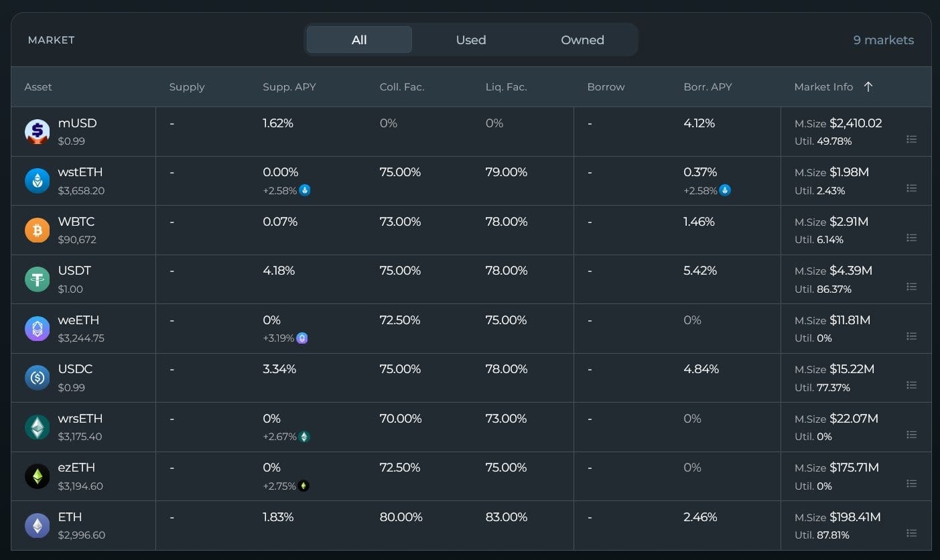This screenshot has width=940, height=560.
Task: Click the WBTC bitcoin icon
Action: click(x=38, y=230)
